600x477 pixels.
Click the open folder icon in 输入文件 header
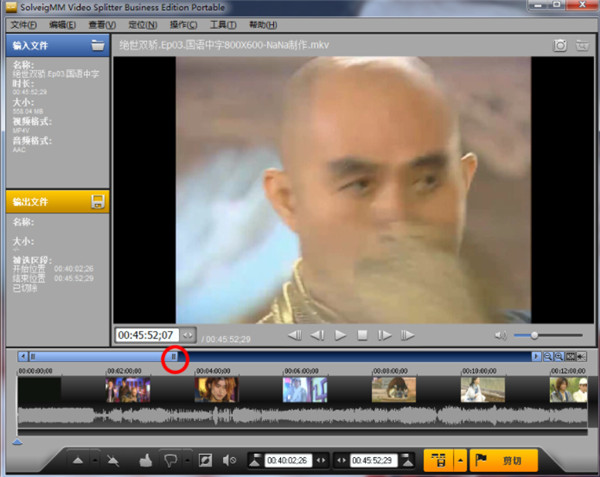pos(98,45)
